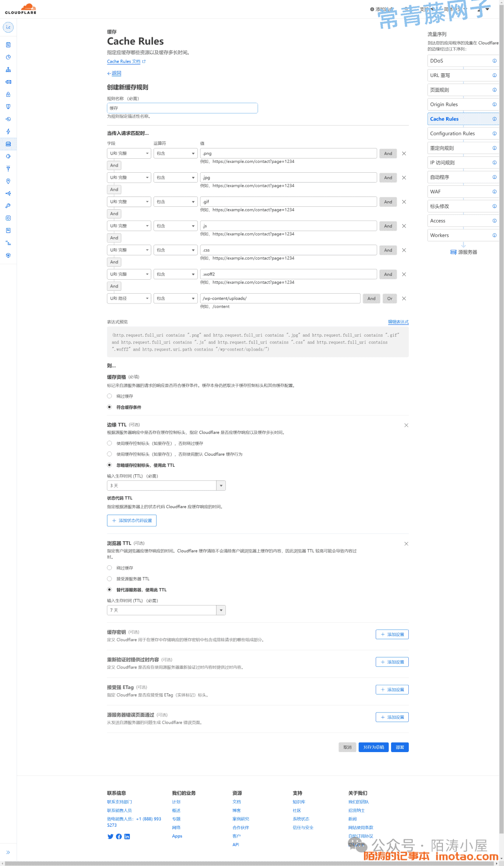
Task: Click the 取消 cancel button
Action: [x=348, y=747]
